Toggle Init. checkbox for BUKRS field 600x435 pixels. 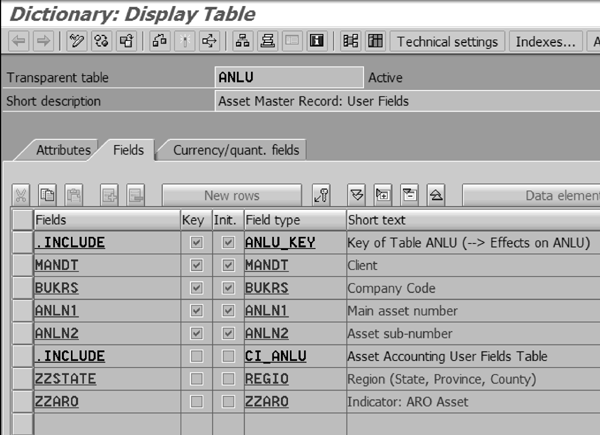pos(228,288)
